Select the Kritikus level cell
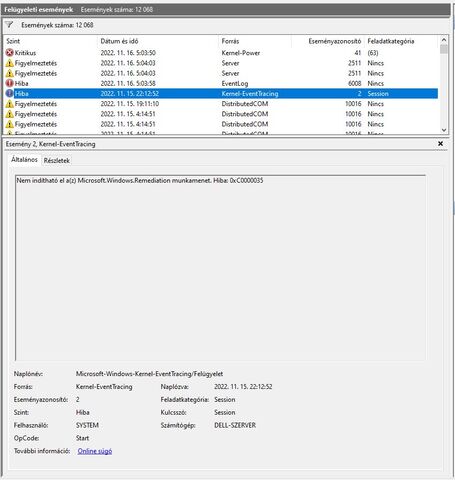Image resolution: width=455 pixels, height=480 pixels. [x=25, y=53]
